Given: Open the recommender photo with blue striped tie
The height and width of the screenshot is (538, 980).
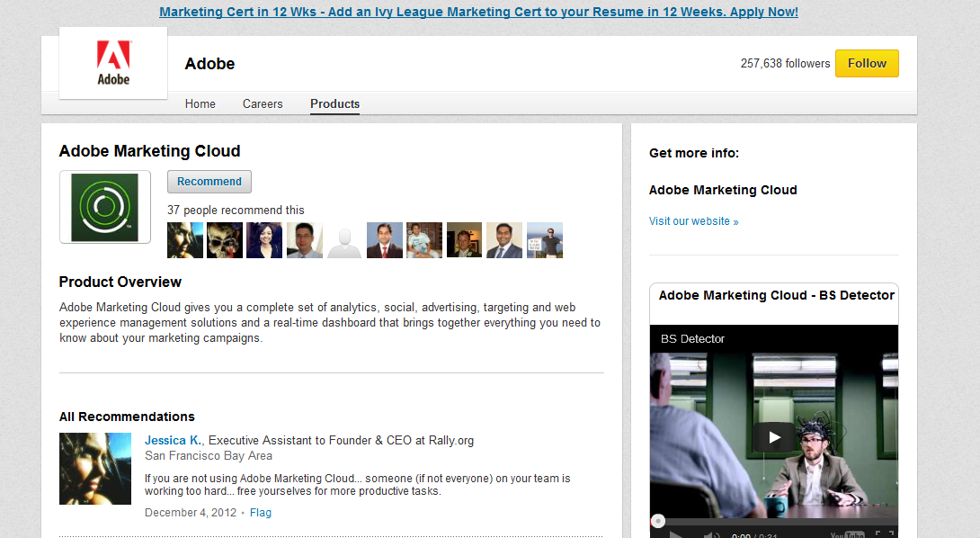Looking at the screenshot, I should click(504, 240).
